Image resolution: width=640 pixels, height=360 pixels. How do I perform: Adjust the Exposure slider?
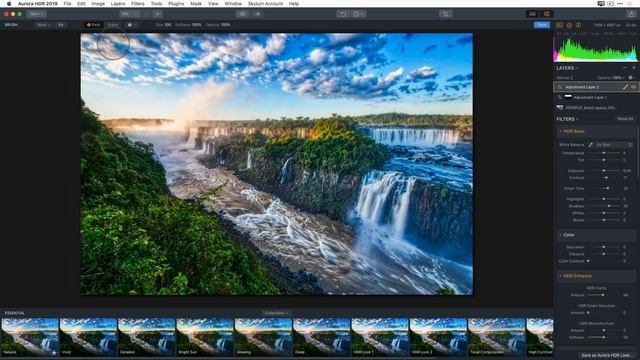(604, 171)
